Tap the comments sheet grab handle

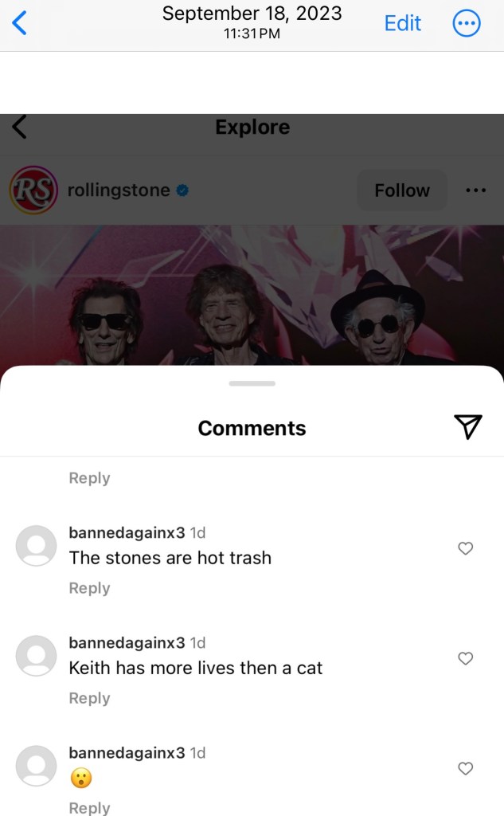click(252, 383)
